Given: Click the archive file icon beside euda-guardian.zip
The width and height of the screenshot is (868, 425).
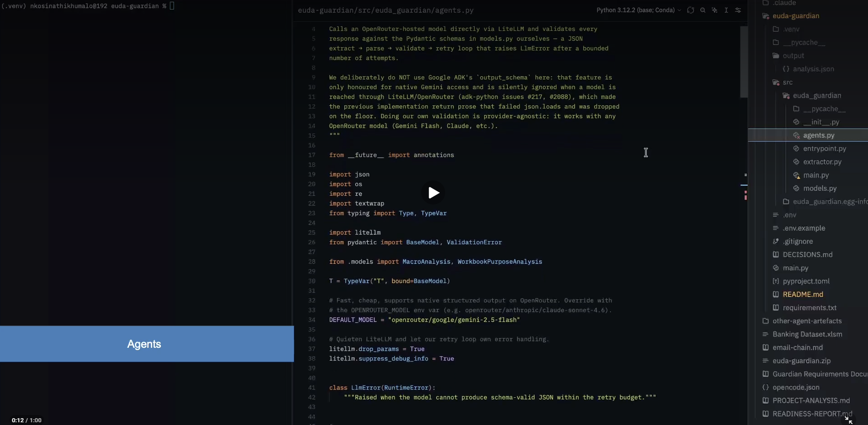Looking at the screenshot, I should 765,361.
